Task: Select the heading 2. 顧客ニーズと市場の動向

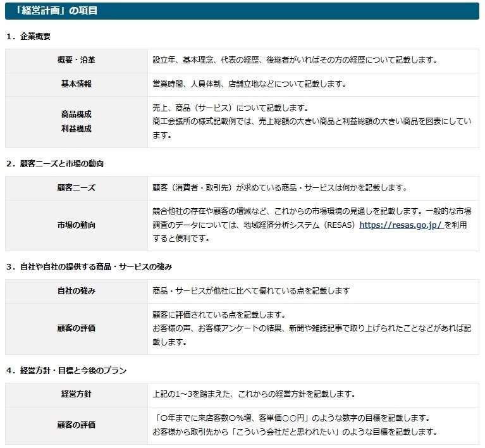Action: (x=55, y=163)
